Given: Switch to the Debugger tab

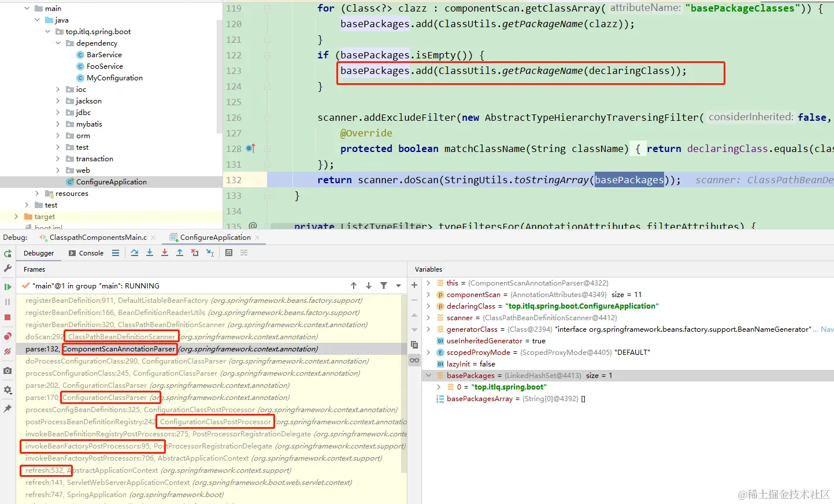Looking at the screenshot, I should [x=39, y=253].
